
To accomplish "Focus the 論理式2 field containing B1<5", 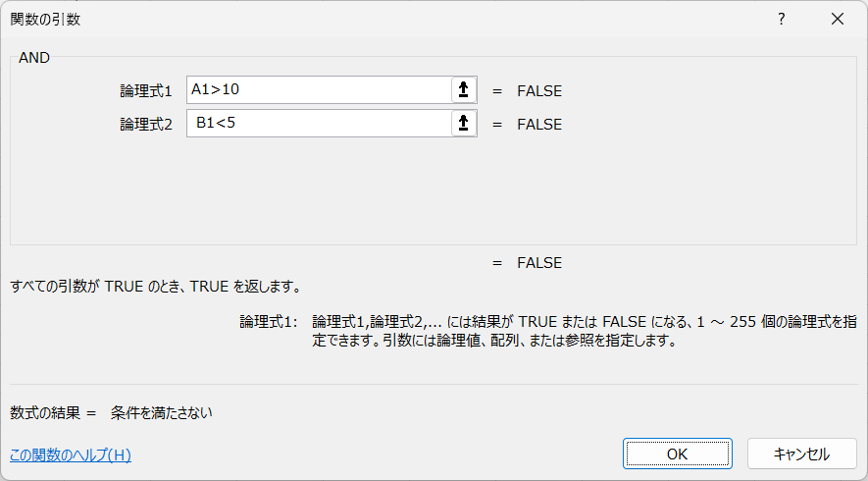I will [320, 123].
